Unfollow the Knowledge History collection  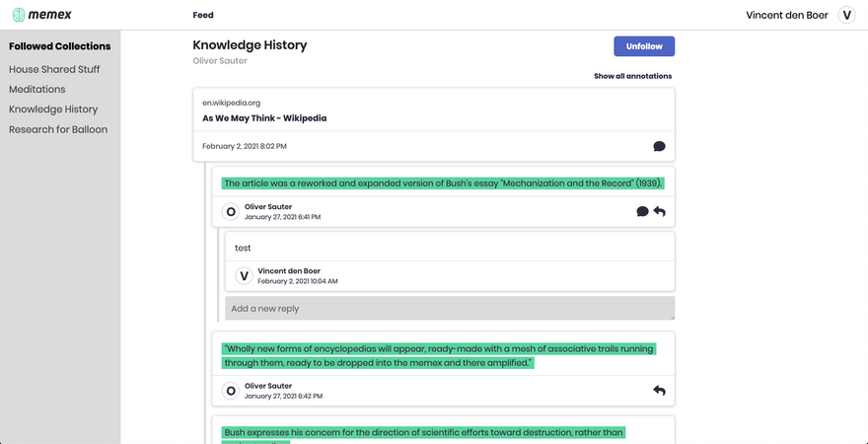pyautogui.click(x=643, y=46)
